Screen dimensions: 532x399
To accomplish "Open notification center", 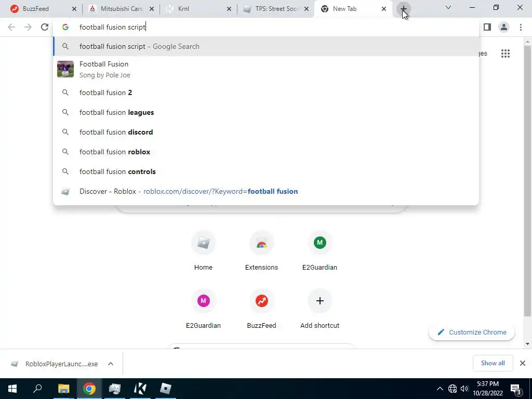I will [x=516, y=389].
